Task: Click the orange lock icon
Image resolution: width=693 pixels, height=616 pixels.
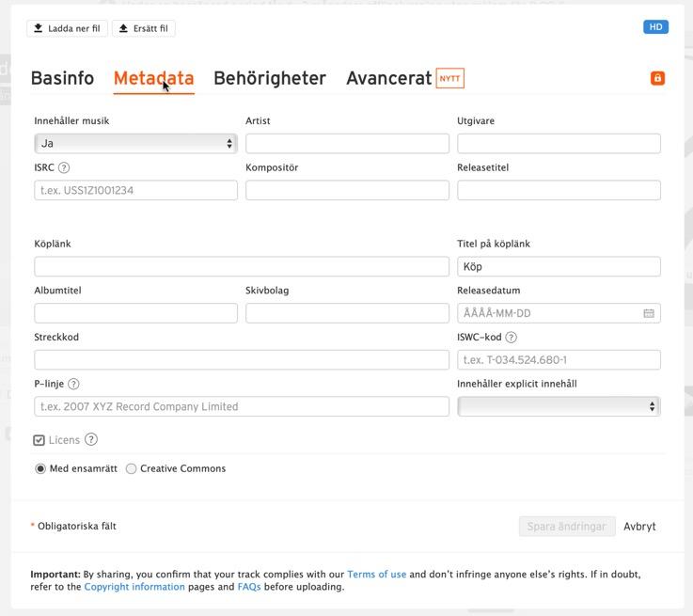Action: coord(657,78)
